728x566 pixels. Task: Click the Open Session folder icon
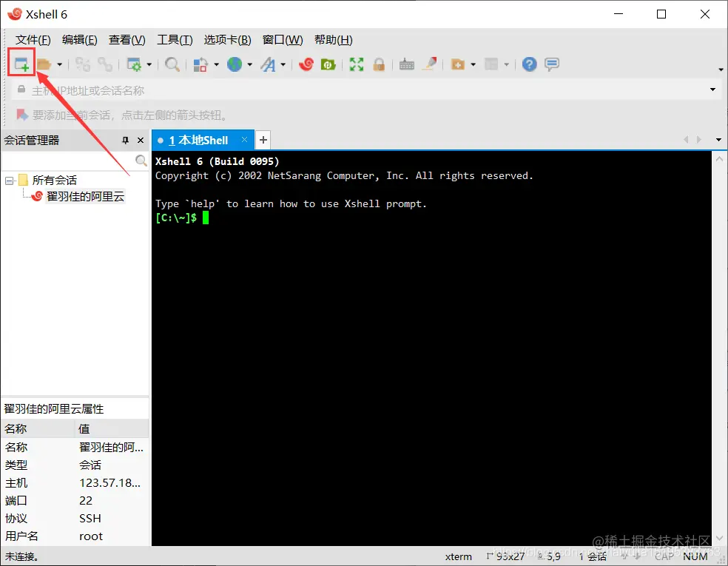pyautogui.click(x=44, y=64)
